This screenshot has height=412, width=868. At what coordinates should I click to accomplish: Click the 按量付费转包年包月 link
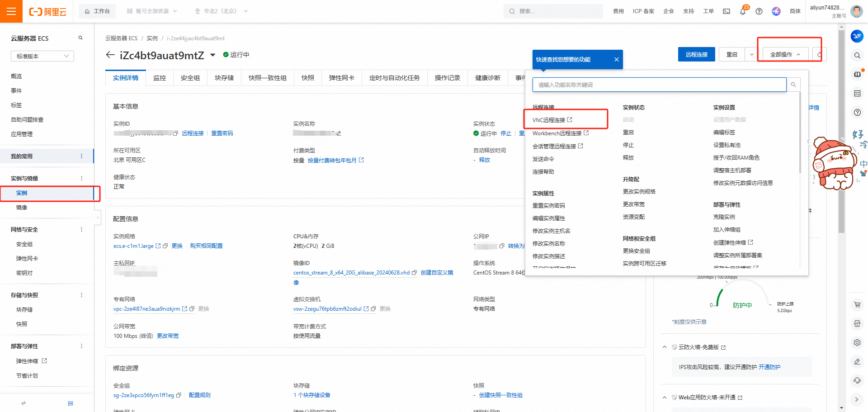332,160
